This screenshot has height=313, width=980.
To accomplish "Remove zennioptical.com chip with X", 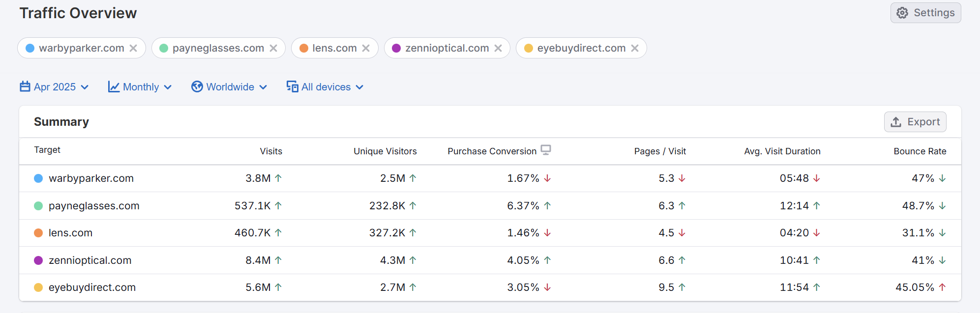I will 498,48.
